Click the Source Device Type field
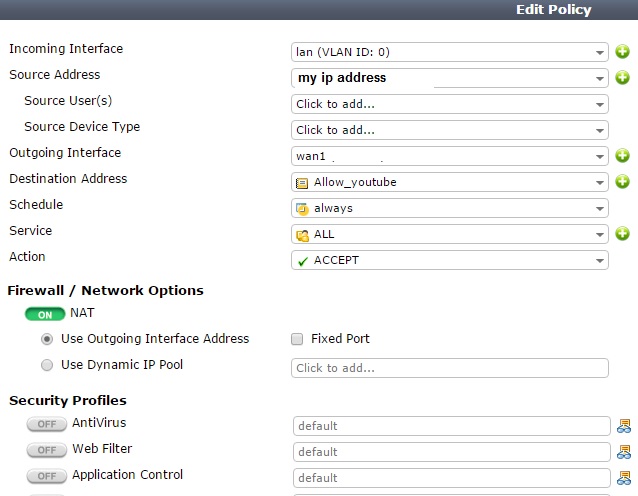Screen dimensions: 638x496 tap(449, 130)
